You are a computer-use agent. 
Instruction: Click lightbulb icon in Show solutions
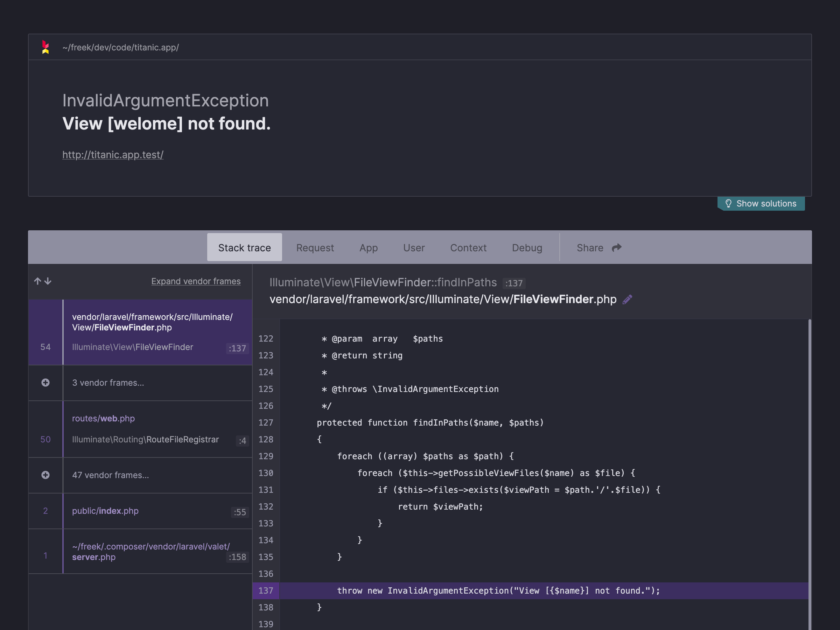click(728, 204)
